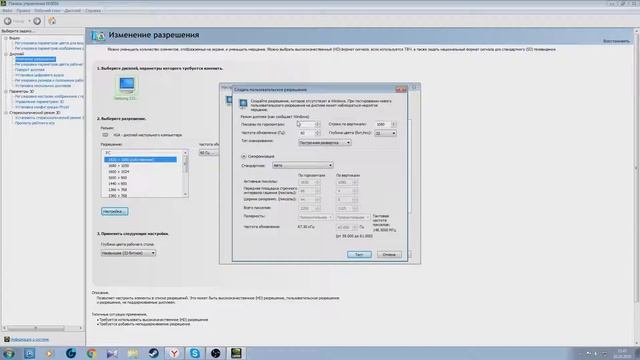The image size is (640, 360).
Task: Open the Дисплей menu
Action: point(73,11)
